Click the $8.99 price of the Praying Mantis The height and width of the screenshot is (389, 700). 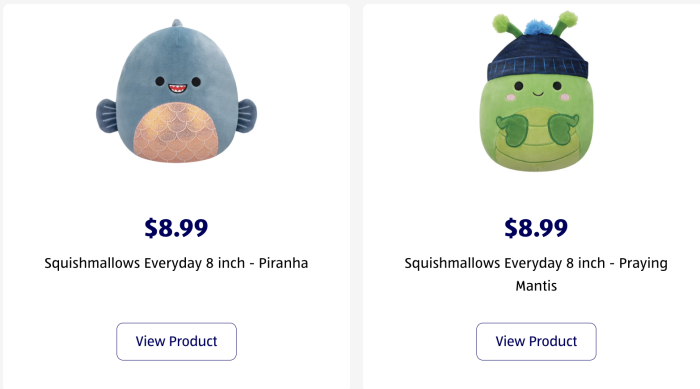click(536, 228)
